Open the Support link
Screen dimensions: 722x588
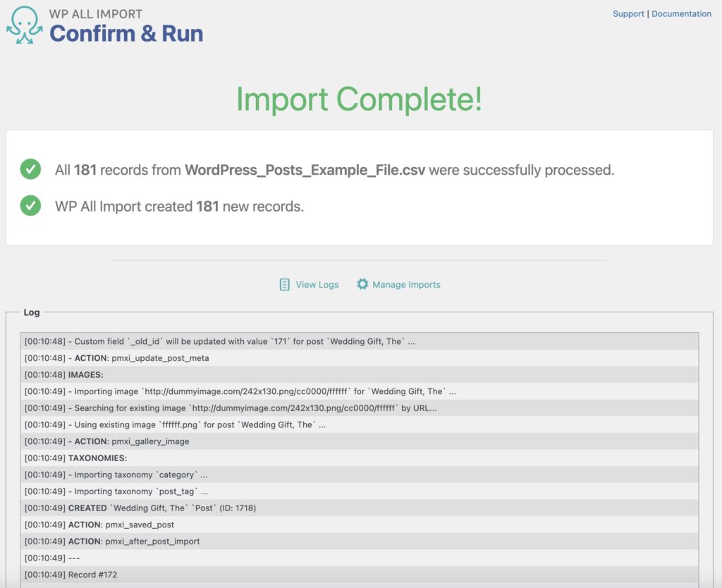click(x=628, y=13)
